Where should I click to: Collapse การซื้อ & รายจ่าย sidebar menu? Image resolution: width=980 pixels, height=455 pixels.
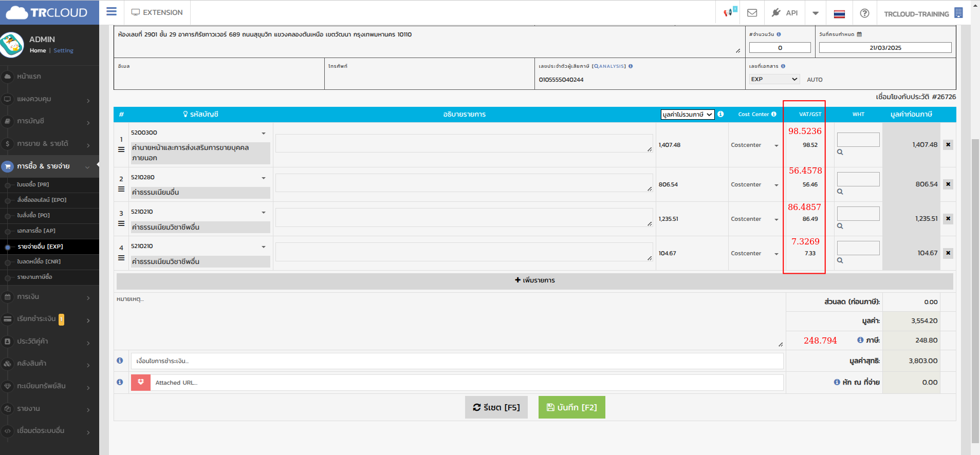(49, 166)
